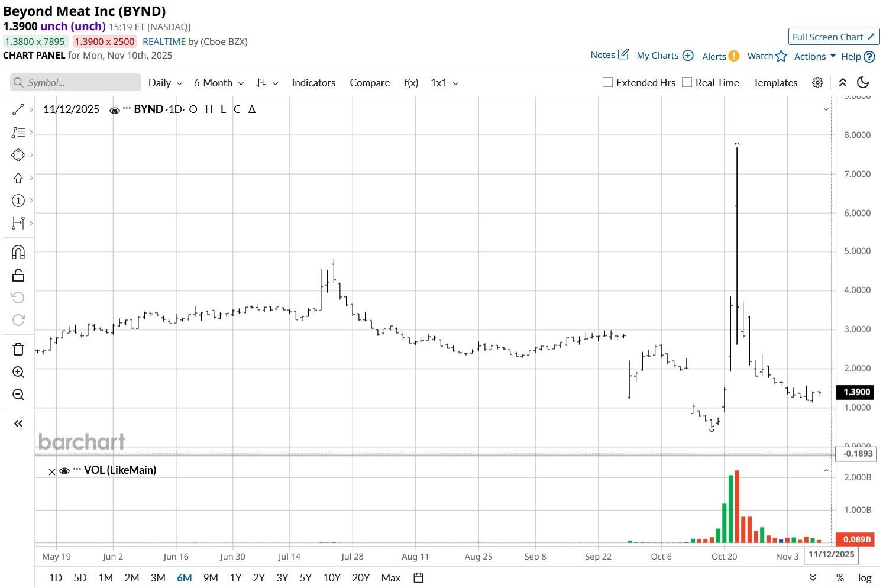Open the VOL indicator options ellipsis
The height and width of the screenshot is (588, 886).
tap(77, 469)
